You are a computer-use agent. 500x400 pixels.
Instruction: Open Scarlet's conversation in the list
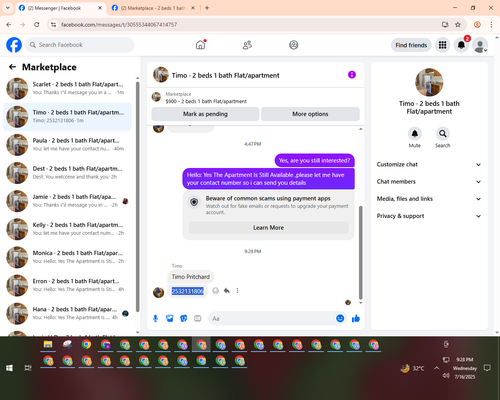click(x=67, y=88)
